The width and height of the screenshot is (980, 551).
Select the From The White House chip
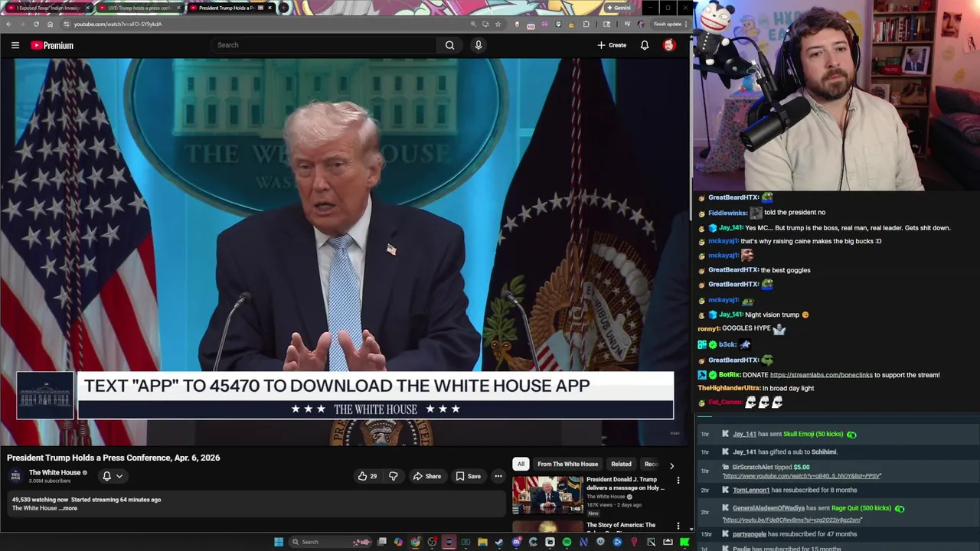pyautogui.click(x=567, y=464)
